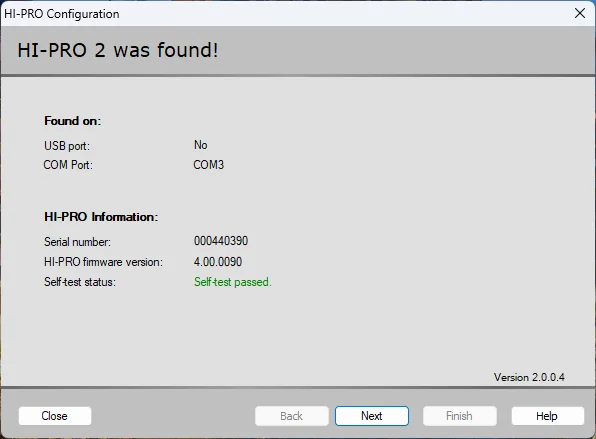Open Help for HI-PRO Configuration

coord(547,416)
